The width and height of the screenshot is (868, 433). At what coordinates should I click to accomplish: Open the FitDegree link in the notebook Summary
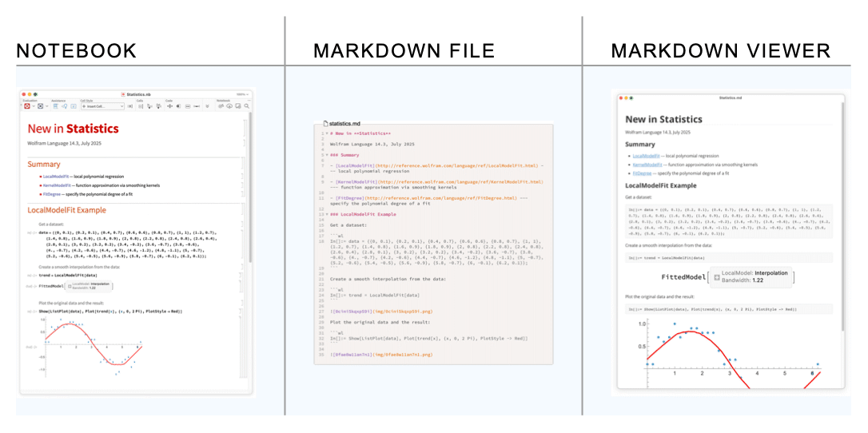52,194
